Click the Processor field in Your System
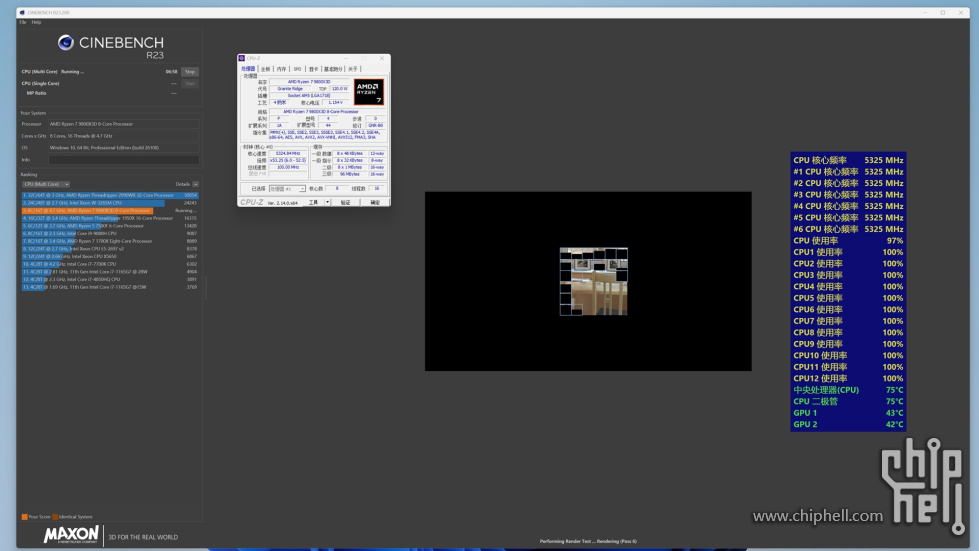The height and width of the screenshot is (551, 979). 124,124
